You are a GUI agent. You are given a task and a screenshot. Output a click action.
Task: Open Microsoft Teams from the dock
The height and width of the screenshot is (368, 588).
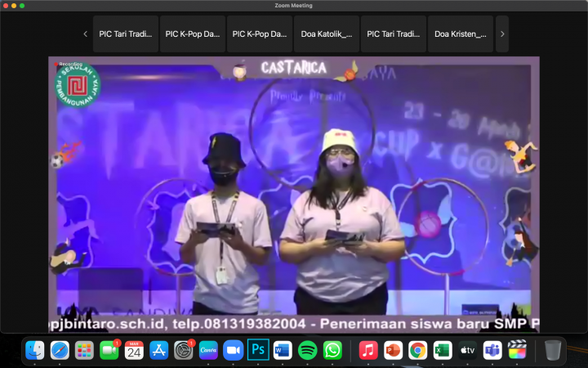(492, 350)
